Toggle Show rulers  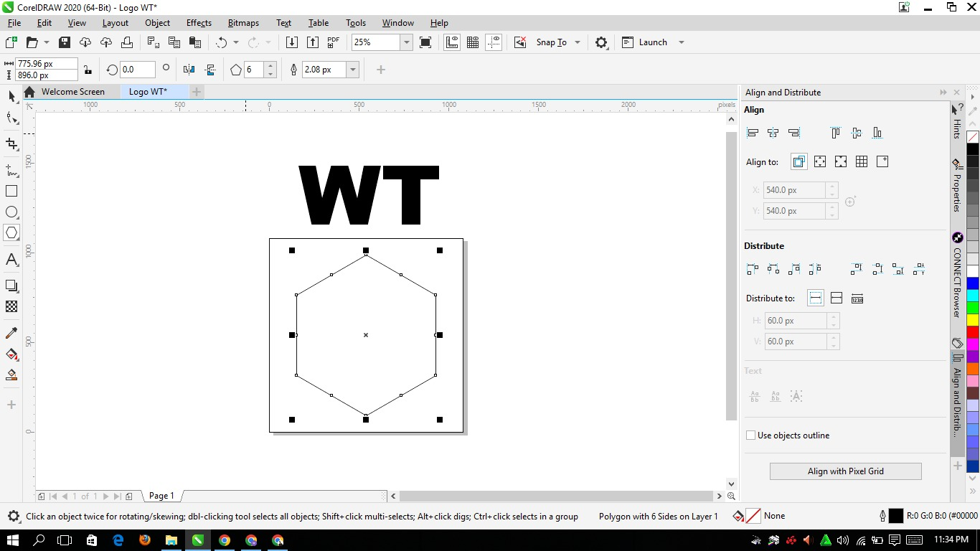(x=452, y=42)
